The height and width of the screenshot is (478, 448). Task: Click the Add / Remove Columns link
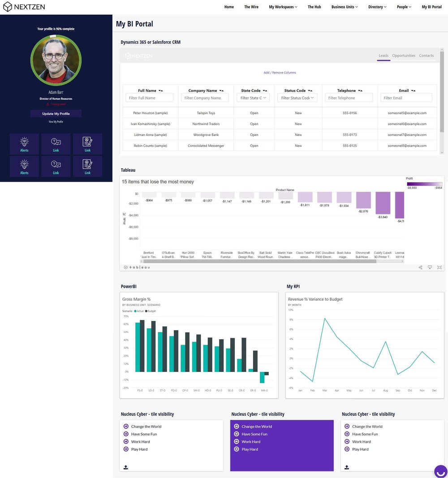(x=280, y=73)
